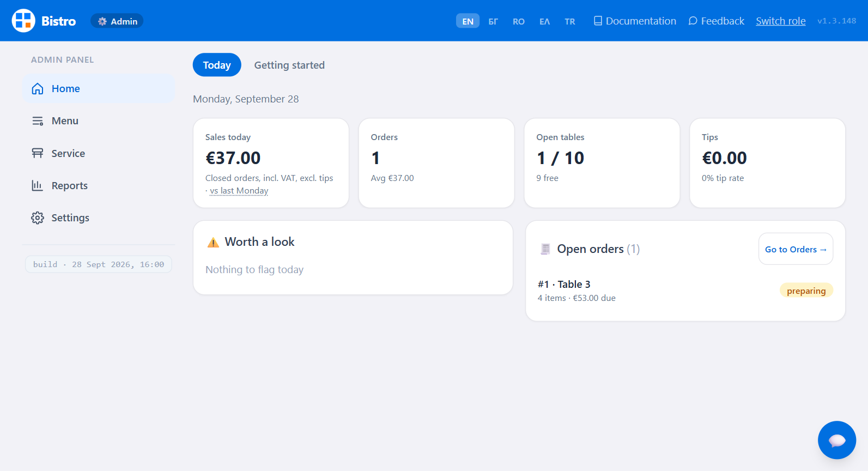Click the 0% tip rate text
The width and height of the screenshot is (868, 471).
723,178
